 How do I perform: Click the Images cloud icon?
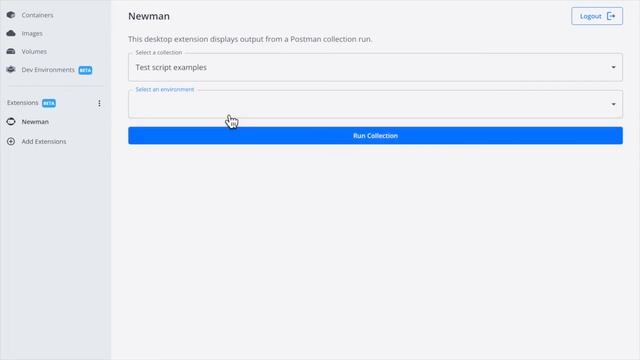point(11,33)
